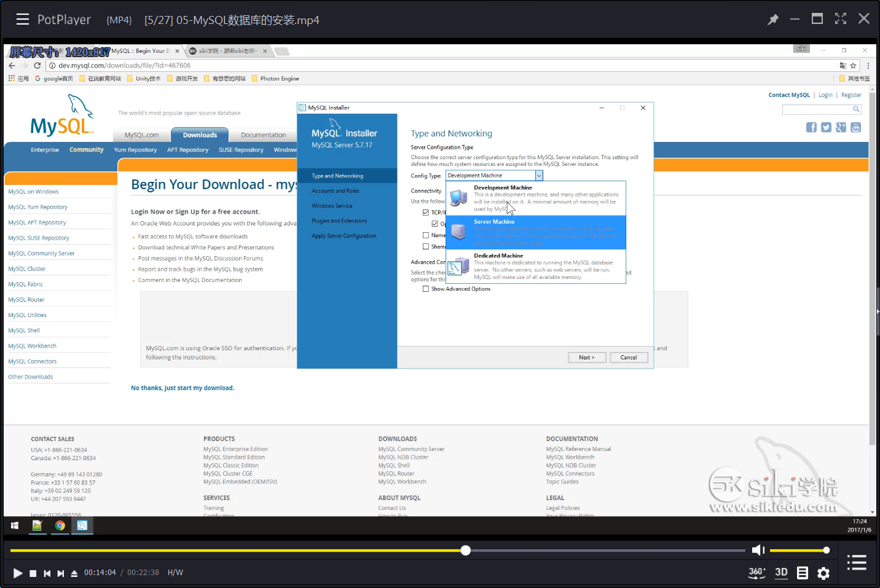Open a file with the eject icon
880x588 pixels.
point(74,573)
